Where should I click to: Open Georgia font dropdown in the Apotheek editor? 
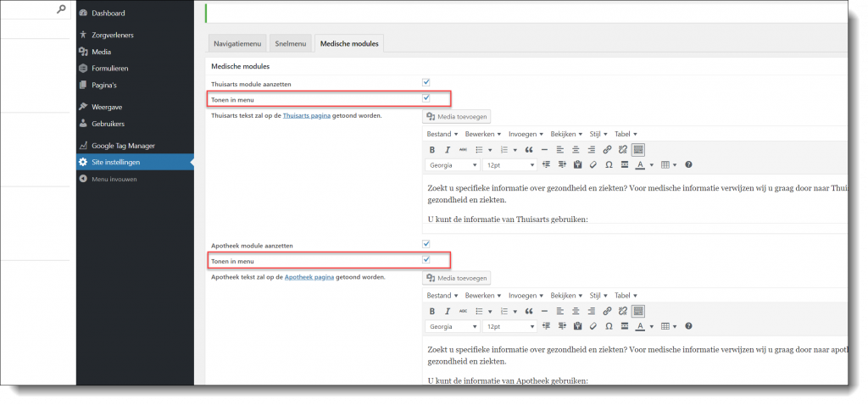pyautogui.click(x=453, y=326)
